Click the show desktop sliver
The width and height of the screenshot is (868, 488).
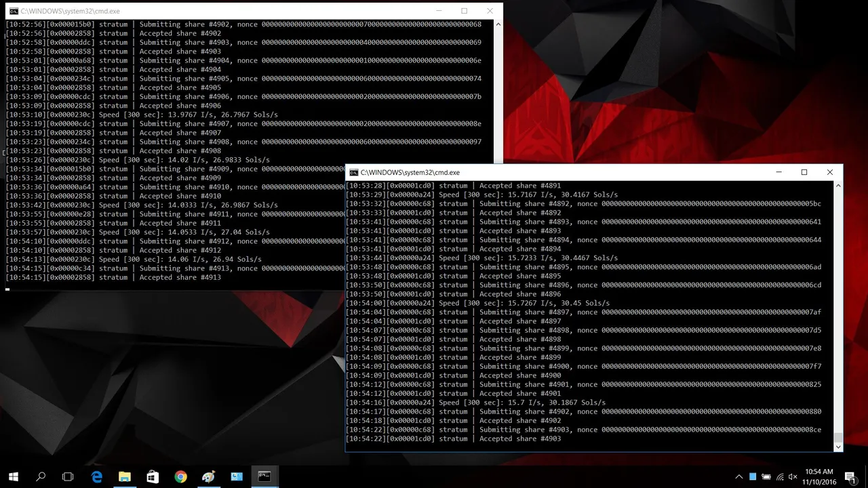click(x=866, y=476)
